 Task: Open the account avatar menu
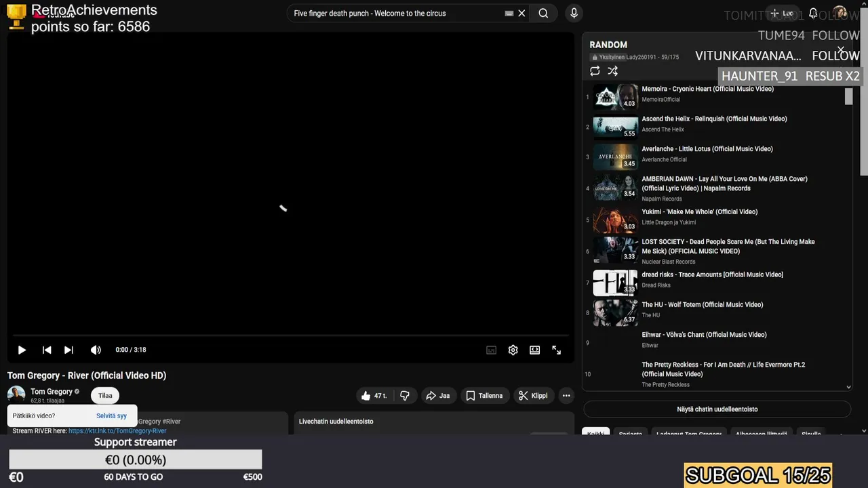tap(840, 13)
